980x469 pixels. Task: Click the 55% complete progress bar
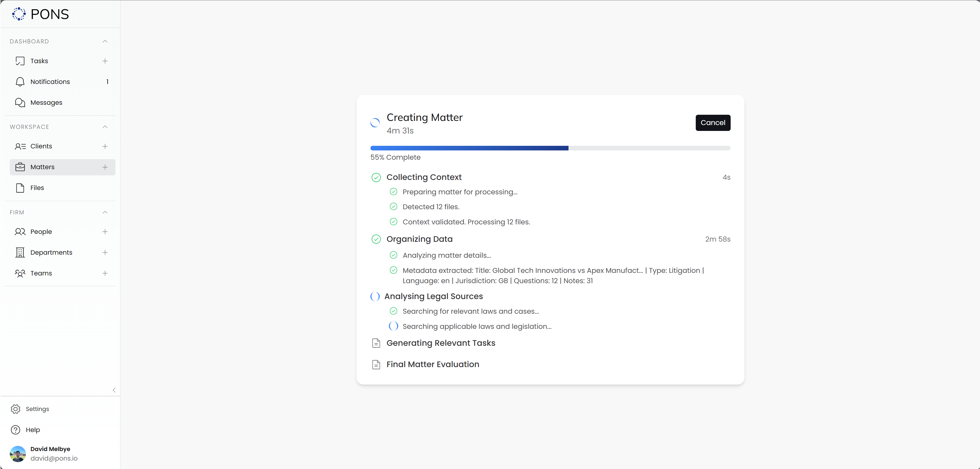[x=550, y=148]
